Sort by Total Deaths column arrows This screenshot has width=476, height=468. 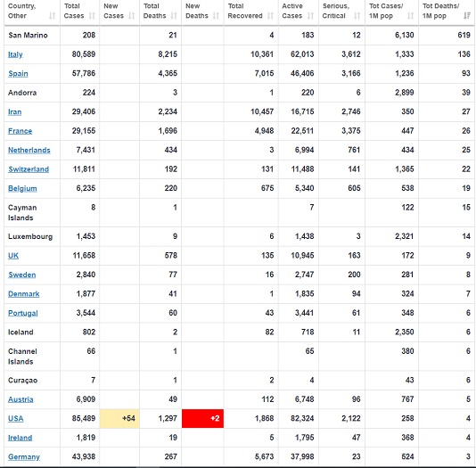click(174, 16)
